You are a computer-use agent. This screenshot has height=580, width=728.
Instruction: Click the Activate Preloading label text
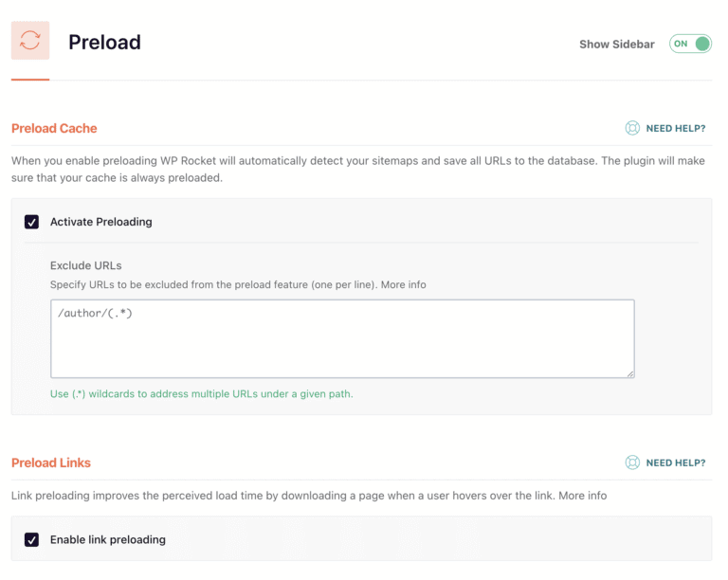coord(101,222)
